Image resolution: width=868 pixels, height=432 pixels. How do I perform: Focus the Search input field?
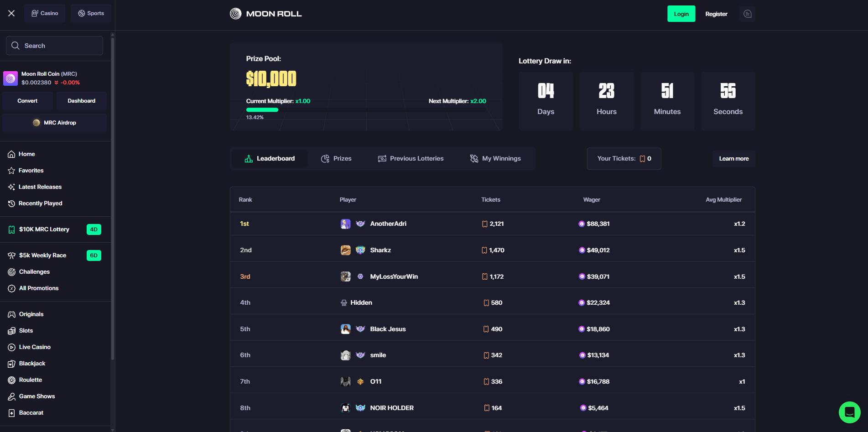tap(55, 46)
